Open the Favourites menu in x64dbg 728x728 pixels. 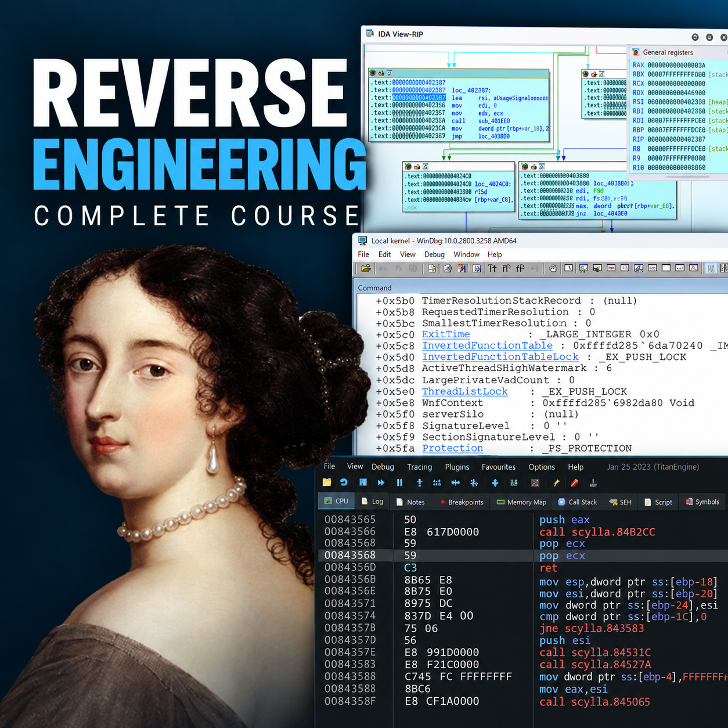coord(498,467)
